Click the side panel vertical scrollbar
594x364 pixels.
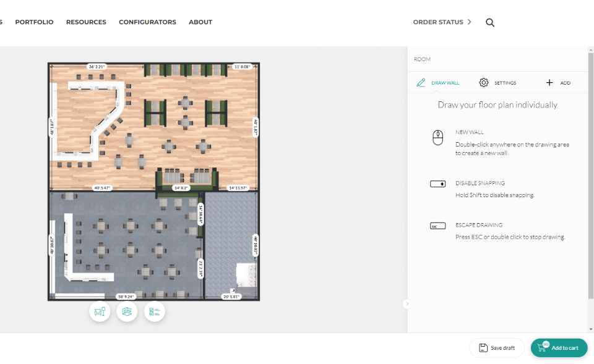(590, 185)
